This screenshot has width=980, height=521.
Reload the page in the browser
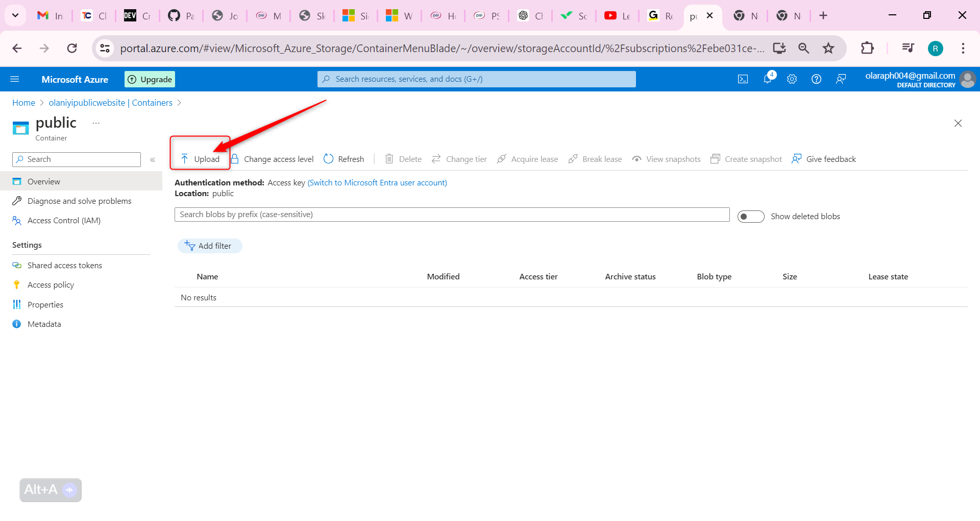coord(72,49)
